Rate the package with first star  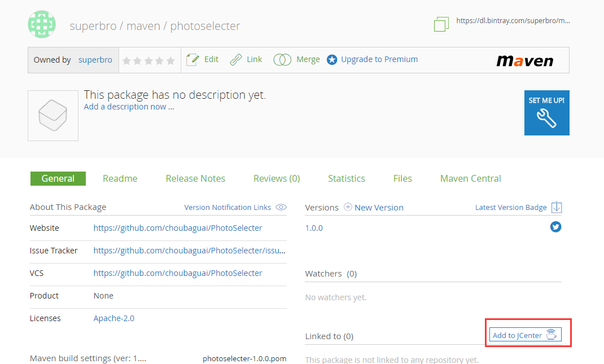(x=126, y=60)
